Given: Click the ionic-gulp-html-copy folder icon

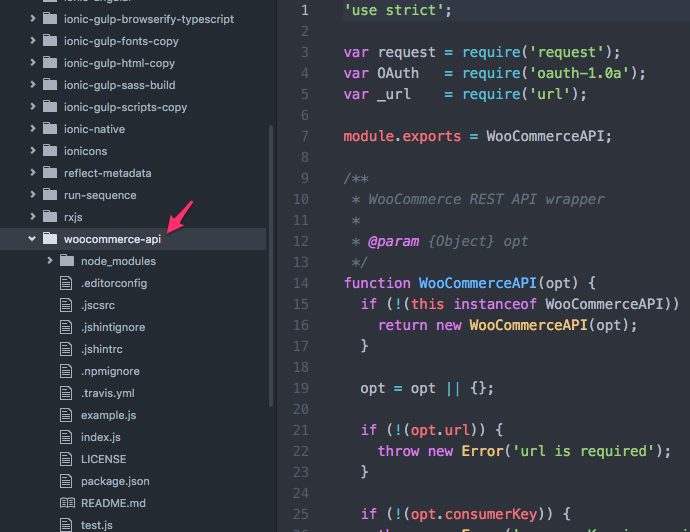Looking at the screenshot, I should tap(50, 62).
